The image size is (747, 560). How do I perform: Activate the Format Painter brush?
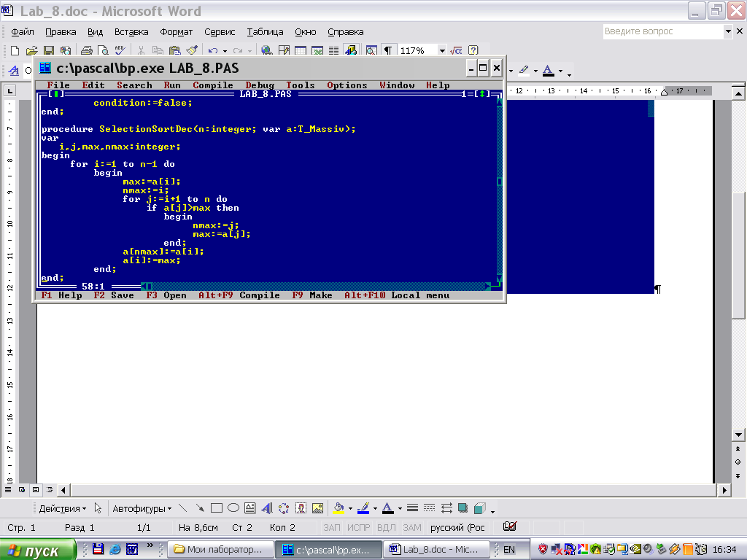(x=192, y=50)
